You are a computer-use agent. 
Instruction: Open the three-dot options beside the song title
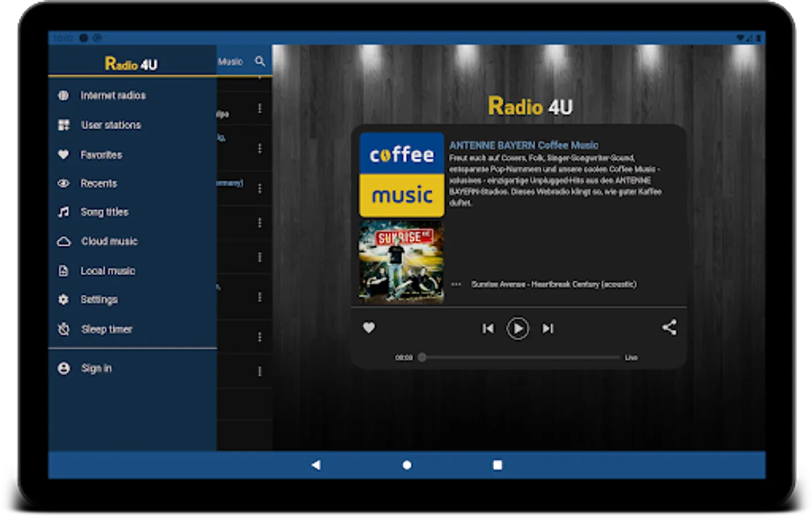coord(456,284)
